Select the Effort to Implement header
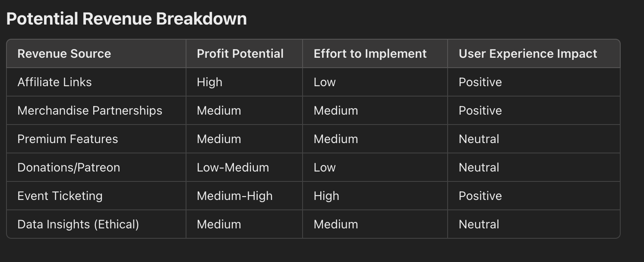Viewport: 644px width, 262px height. (370, 54)
